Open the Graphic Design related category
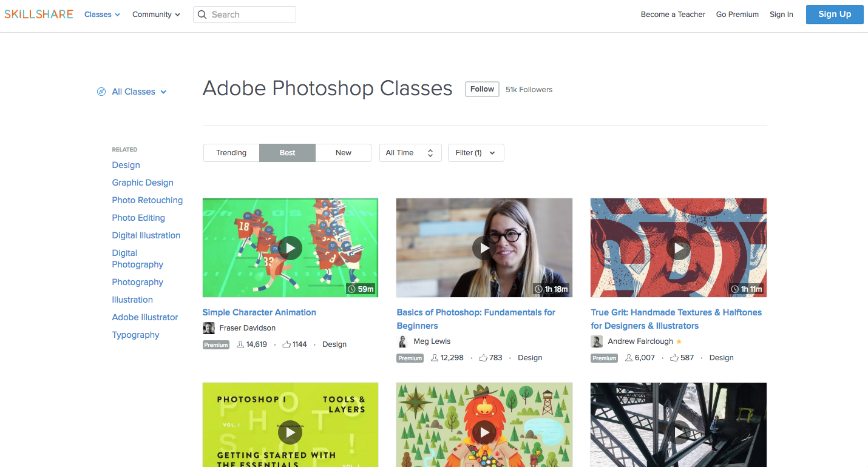Screen dimensions: 868x467 (x=143, y=183)
